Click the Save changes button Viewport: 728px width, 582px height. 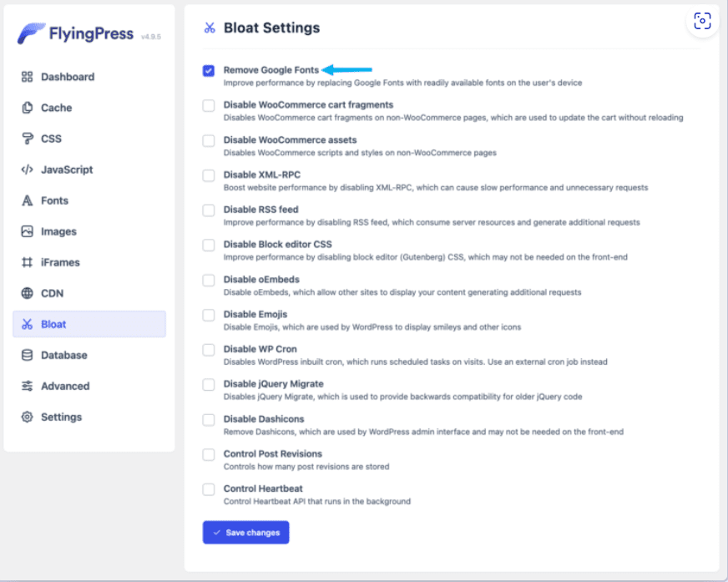245,532
